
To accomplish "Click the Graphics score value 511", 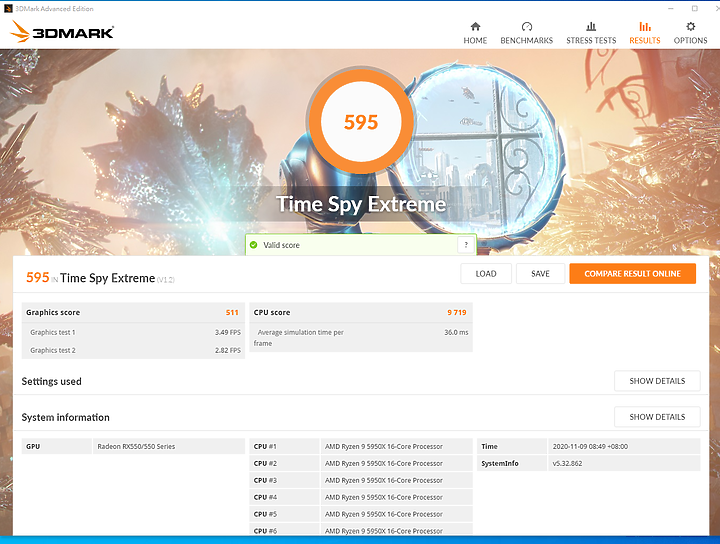I will (232, 312).
